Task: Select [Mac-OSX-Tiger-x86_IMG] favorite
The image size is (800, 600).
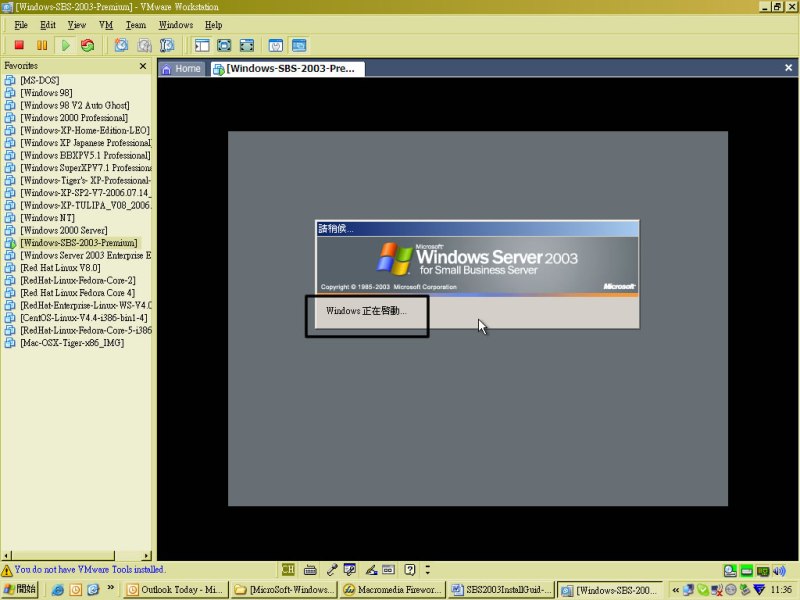Action: [72, 343]
